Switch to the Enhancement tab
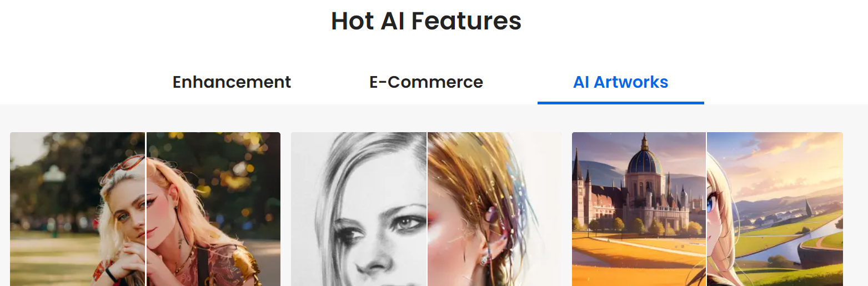 tap(232, 82)
